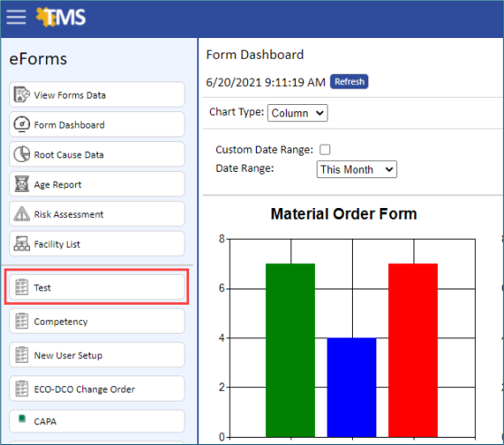The image size is (504, 445).
Task: Open ECO-DCO Change Order form
Action: 97,388
